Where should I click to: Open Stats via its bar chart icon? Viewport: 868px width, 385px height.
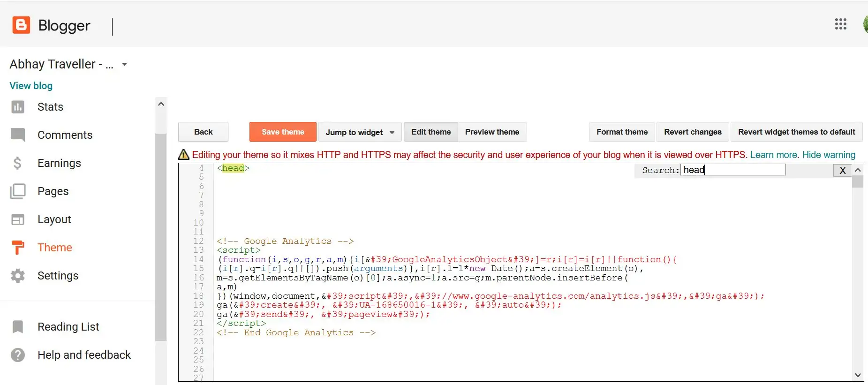click(x=18, y=107)
